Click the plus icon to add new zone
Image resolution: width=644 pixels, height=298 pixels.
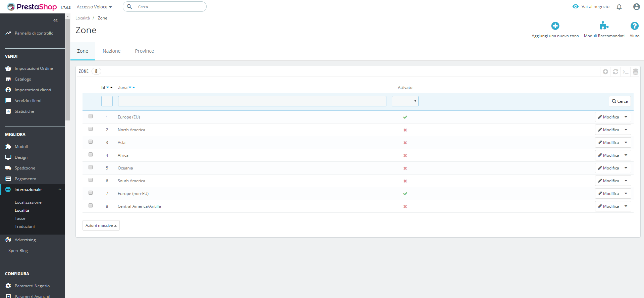tap(555, 26)
